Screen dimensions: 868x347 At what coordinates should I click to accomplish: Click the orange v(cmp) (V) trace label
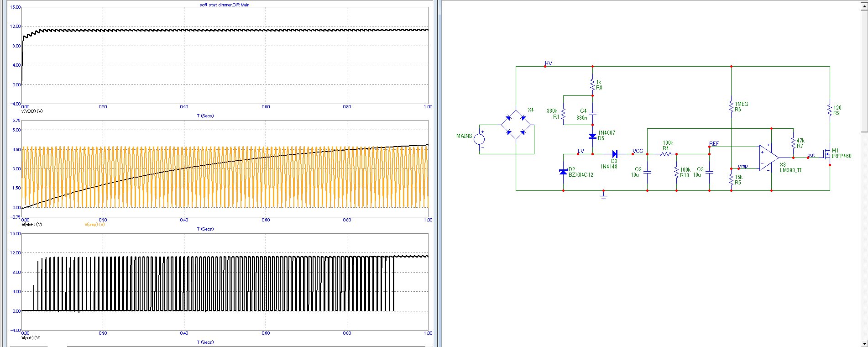click(94, 225)
